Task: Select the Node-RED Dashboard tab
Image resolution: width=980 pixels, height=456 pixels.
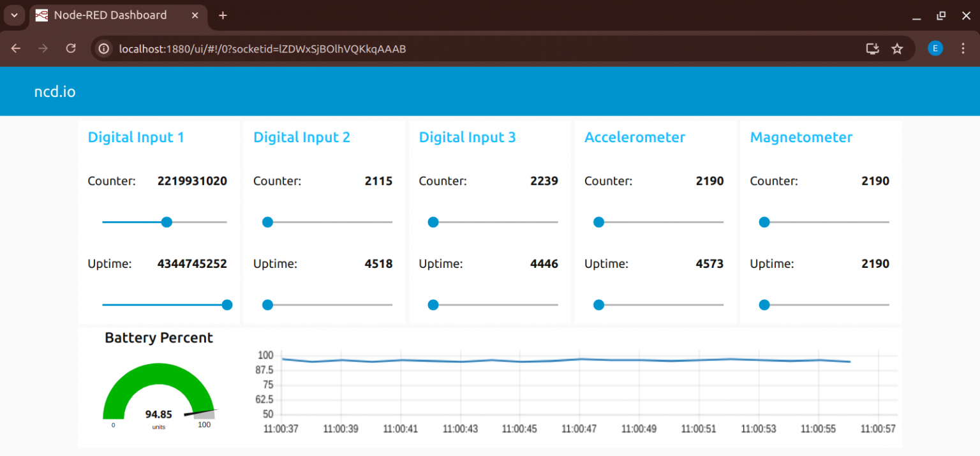Action: pos(118,16)
